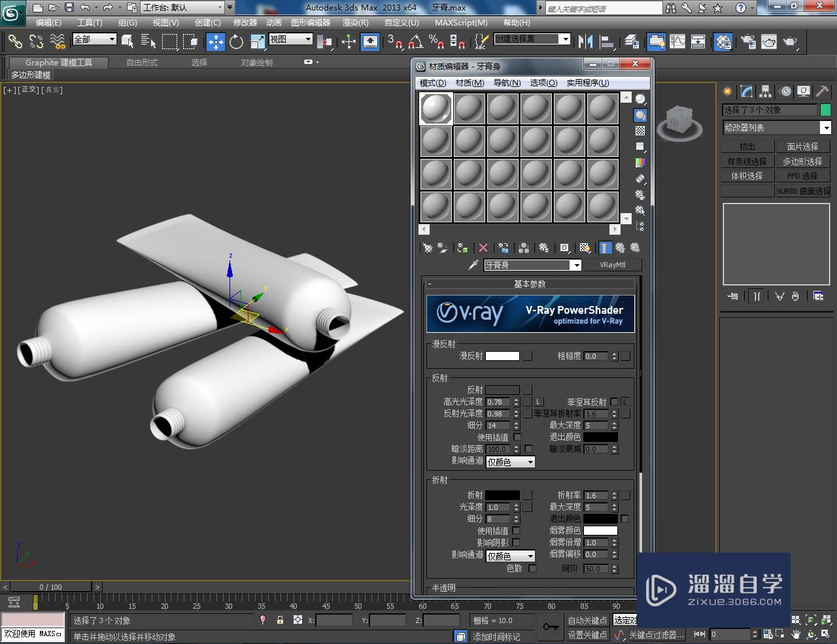The height and width of the screenshot is (644, 837).
Task: Enable 使用插值 checkbox under 反射
Action: click(517, 437)
